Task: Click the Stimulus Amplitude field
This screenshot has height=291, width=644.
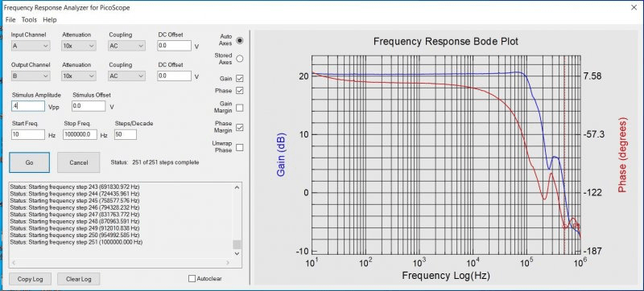Action: click(x=28, y=106)
